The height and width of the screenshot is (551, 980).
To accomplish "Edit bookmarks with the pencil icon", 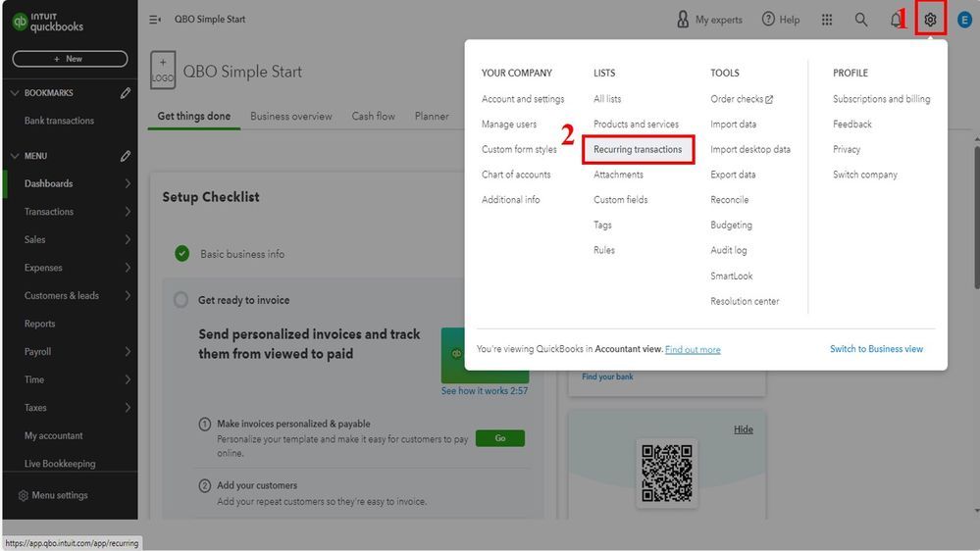I will 126,93.
